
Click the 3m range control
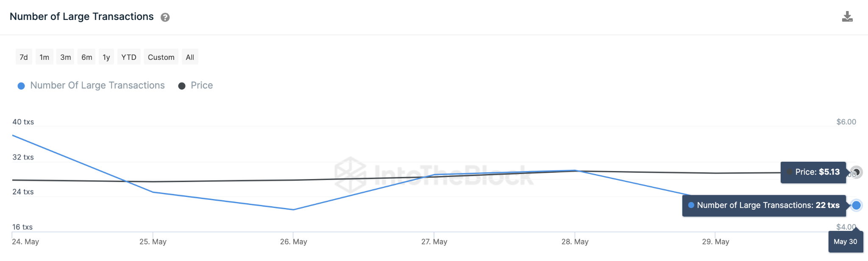pyautogui.click(x=65, y=56)
